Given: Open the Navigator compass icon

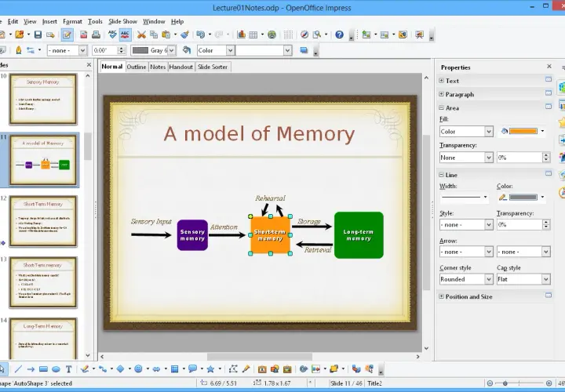Looking at the screenshot, I should [x=304, y=34].
